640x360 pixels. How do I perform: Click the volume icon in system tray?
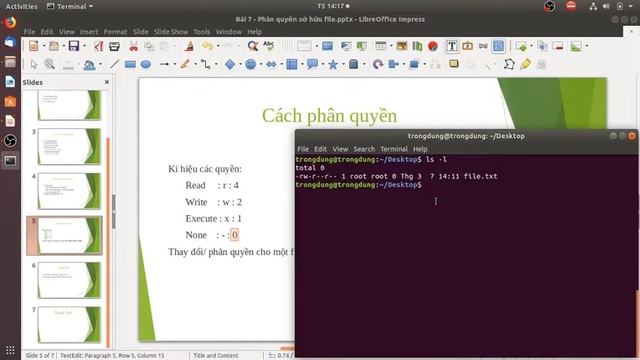coord(606,6)
